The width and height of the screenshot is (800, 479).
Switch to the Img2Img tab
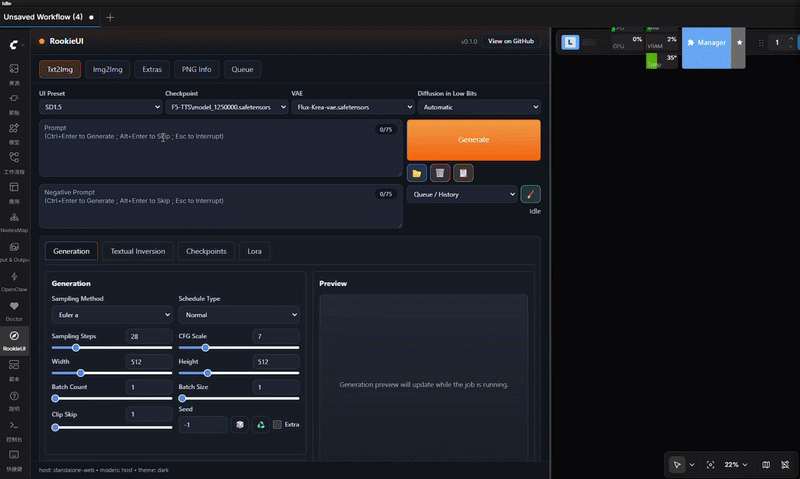click(x=108, y=69)
